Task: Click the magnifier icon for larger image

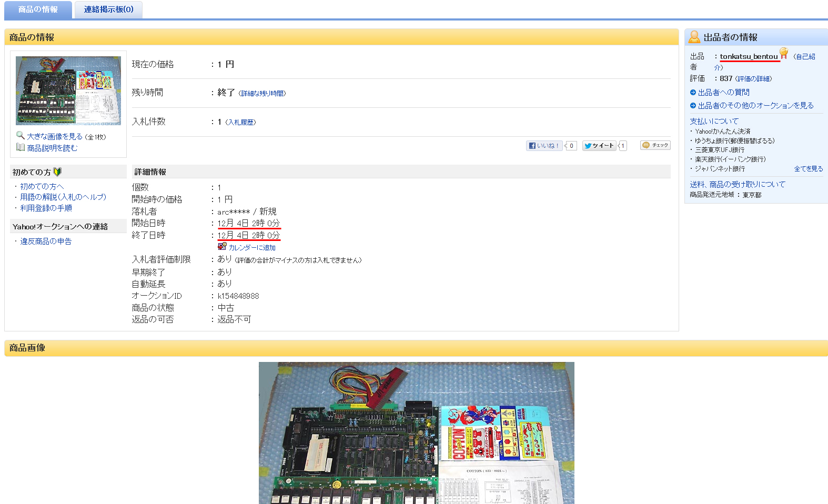Action: point(21,135)
